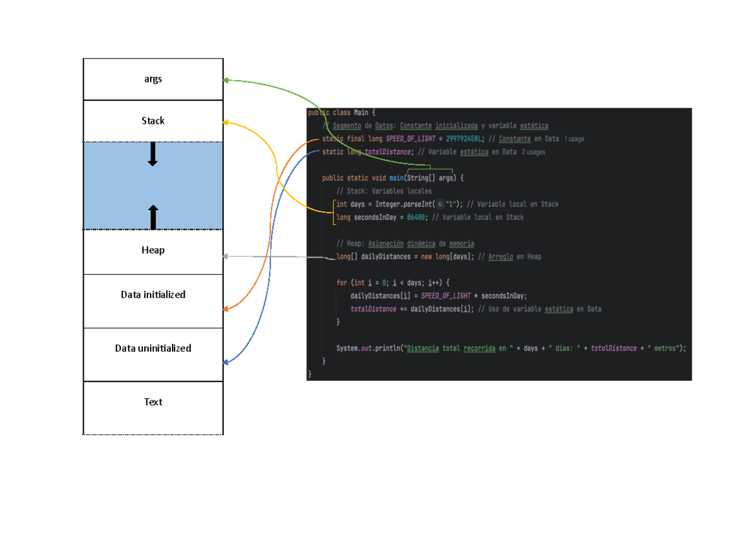Select the Heap memory segment
The width and height of the screenshot is (756, 534).
[x=153, y=251]
